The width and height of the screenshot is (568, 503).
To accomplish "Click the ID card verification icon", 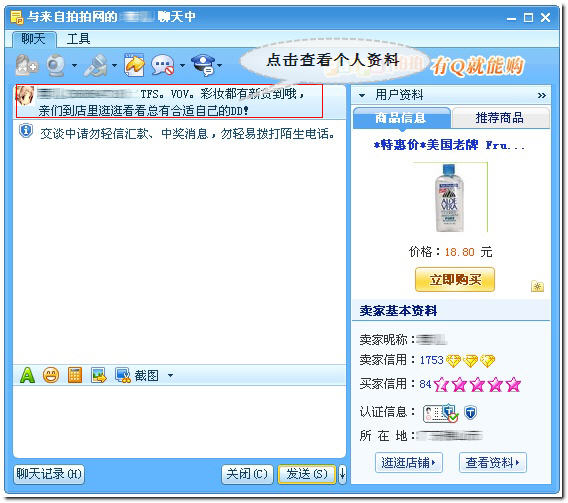I will pos(440,413).
